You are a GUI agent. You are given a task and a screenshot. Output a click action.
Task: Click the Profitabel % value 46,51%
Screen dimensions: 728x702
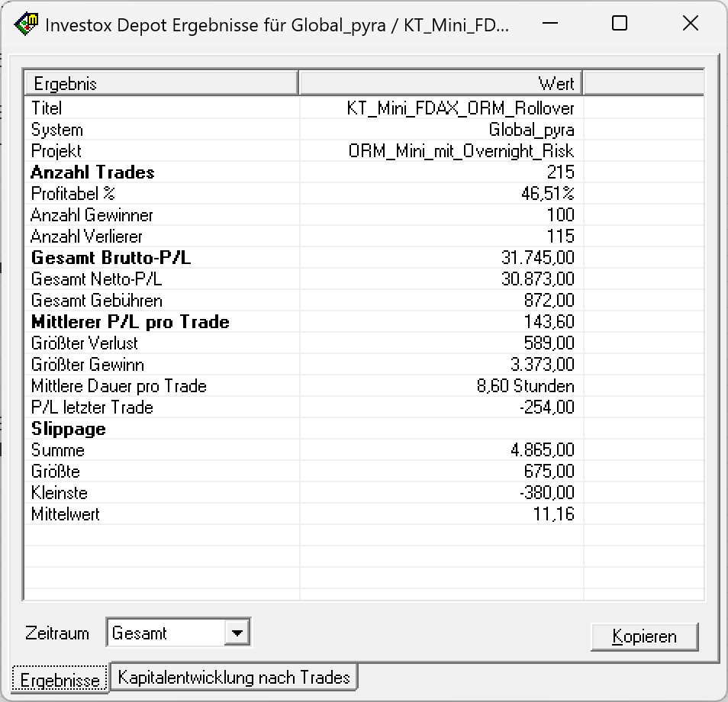pos(547,194)
